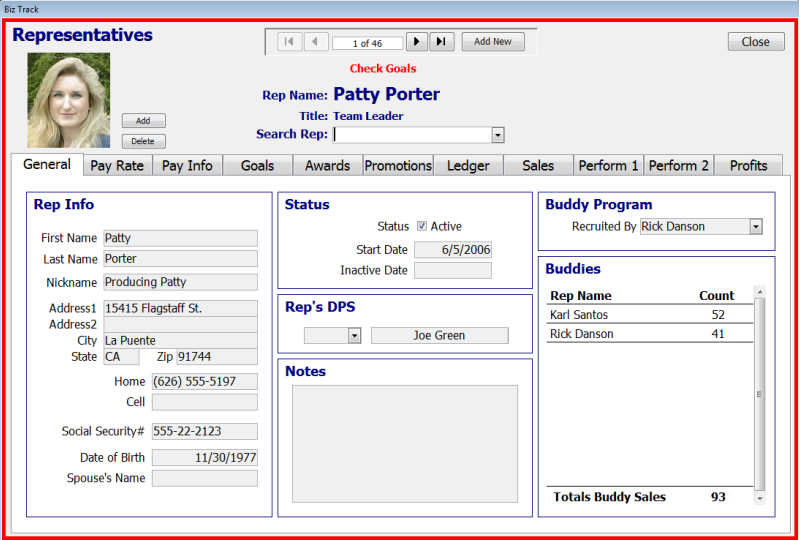View the Profits tab
800x540 pixels.
coord(748,166)
